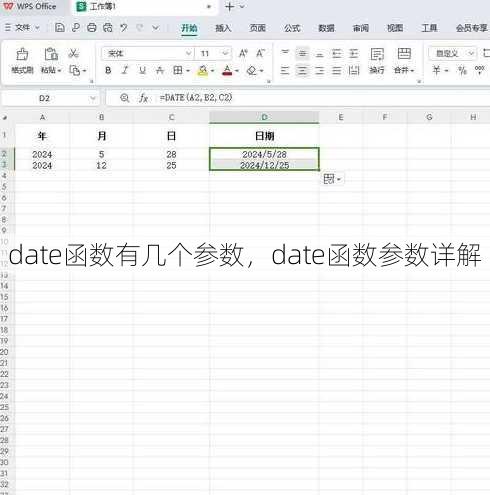This screenshot has width=490, height=495.
Task: Toggle underline formatting
Action: pos(142,70)
